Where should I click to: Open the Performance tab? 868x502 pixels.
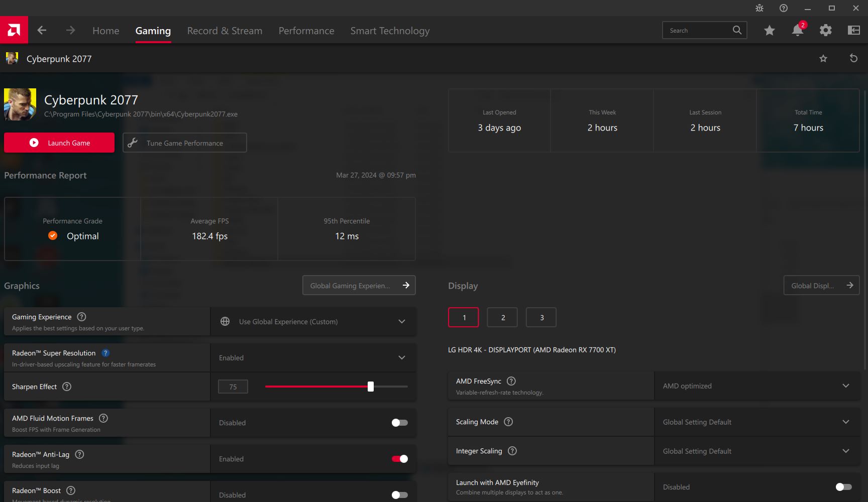click(x=306, y=31)
